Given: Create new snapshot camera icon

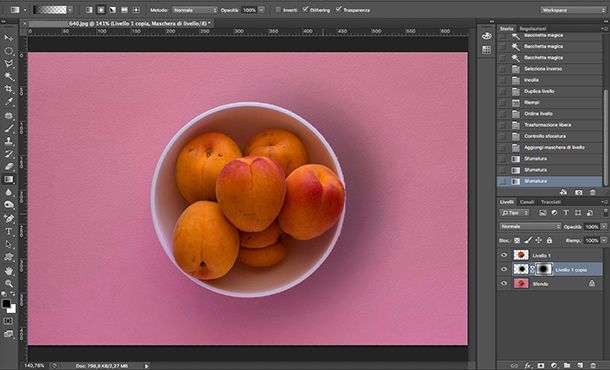Looking at the screenshot, I should click(579, 192).
